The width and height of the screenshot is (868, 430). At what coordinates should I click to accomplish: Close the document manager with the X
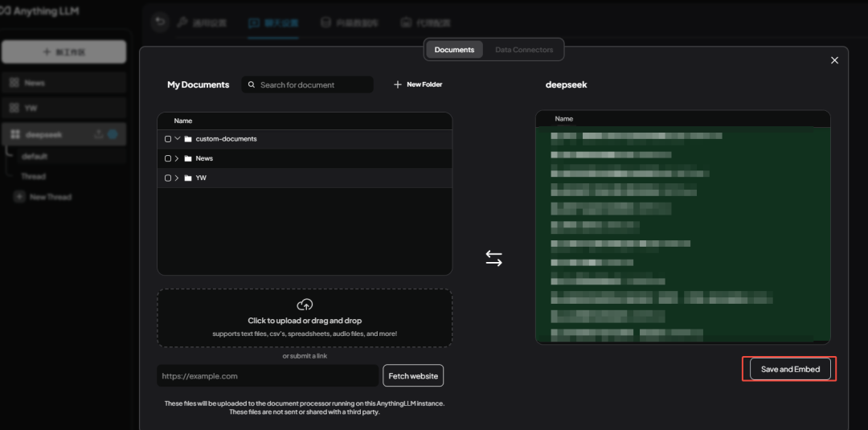834,60
